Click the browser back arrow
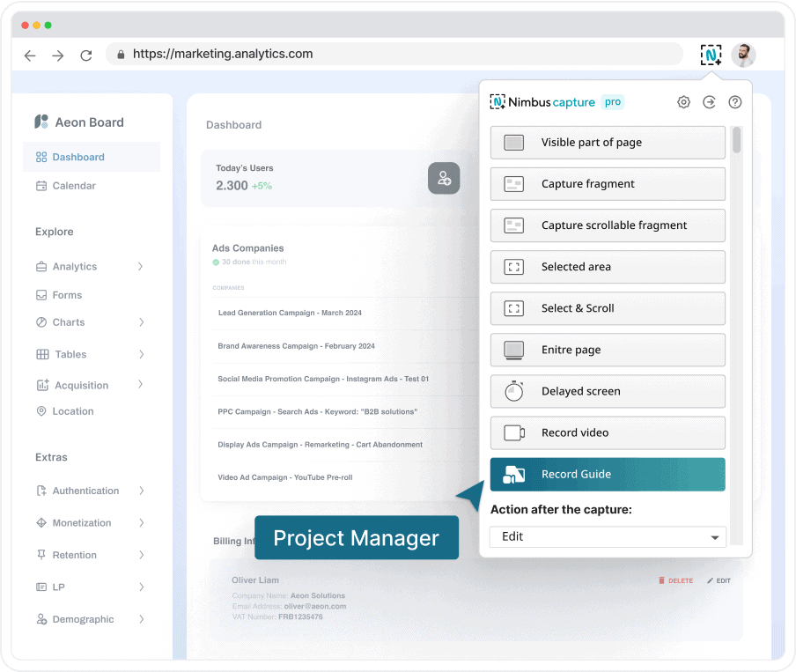 click(x=30, y=55)
